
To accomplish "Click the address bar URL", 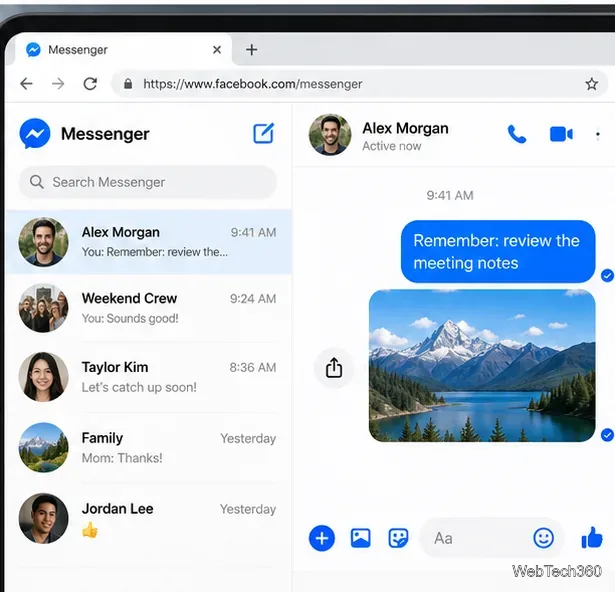I will click(253, 84).
